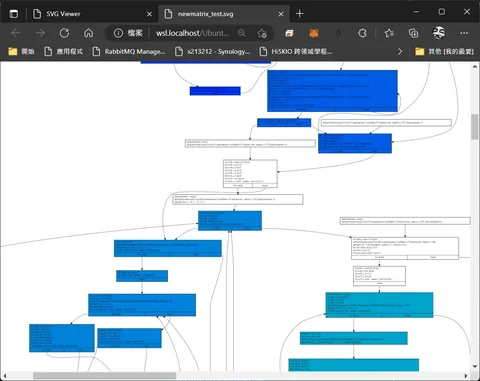Open a new browser tab

[300, 14]
